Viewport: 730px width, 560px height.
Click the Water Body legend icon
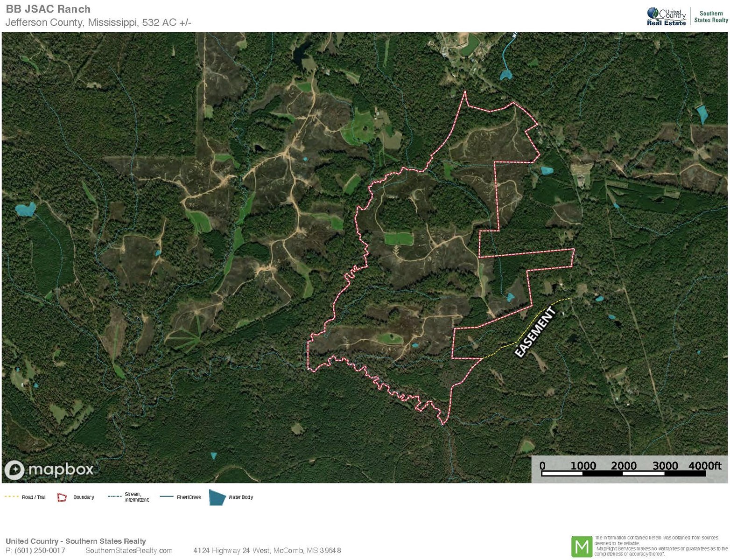217,497
